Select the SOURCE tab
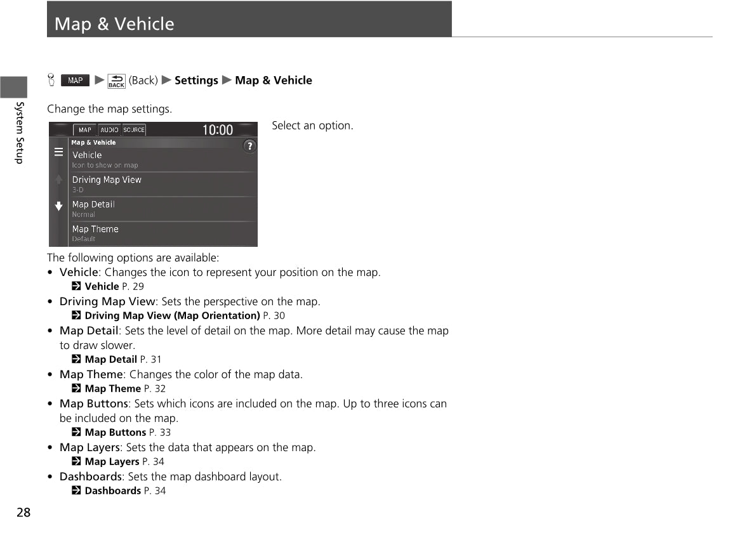The height and width of the screenshot is (533, 756). (x=134, y=130)
